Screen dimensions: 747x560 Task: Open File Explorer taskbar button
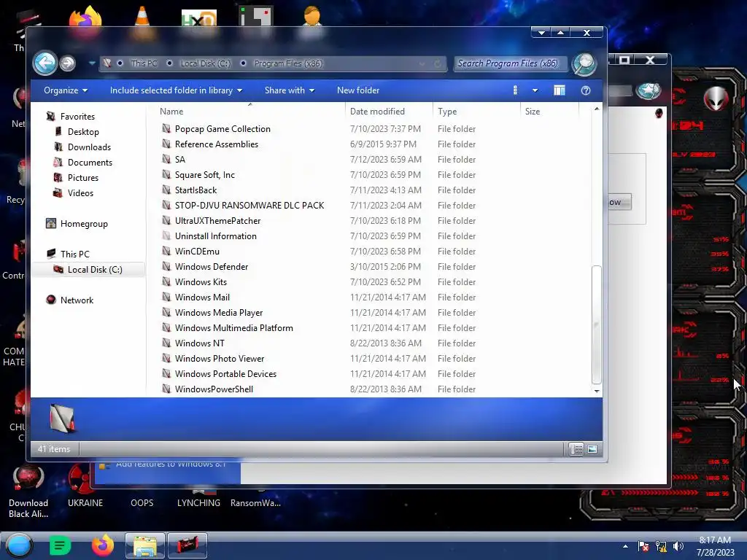click(x=145, y=545)
